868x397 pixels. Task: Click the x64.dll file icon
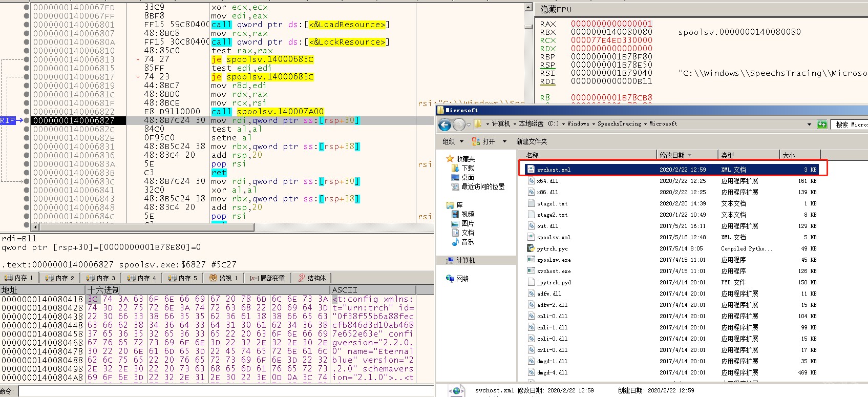(531, 181)
